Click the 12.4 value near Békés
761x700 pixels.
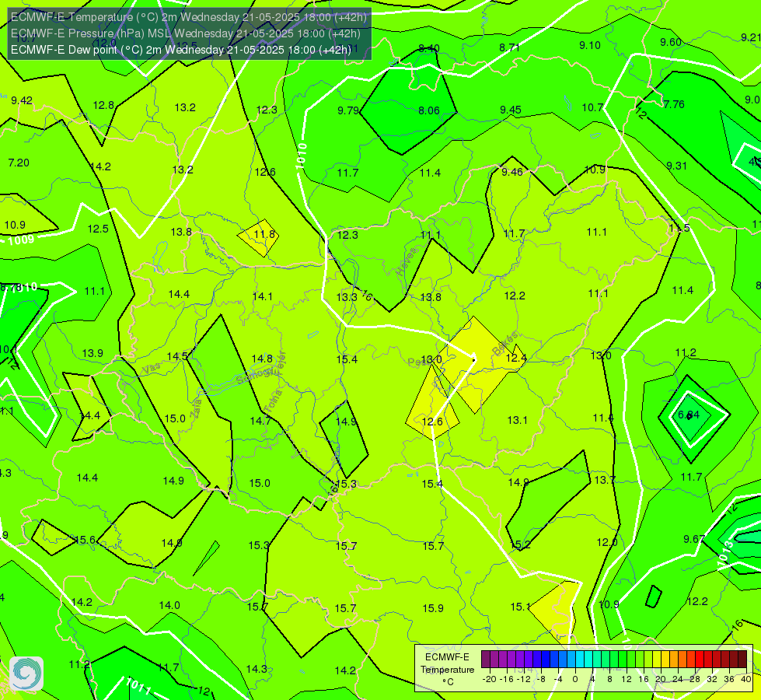point(516,358)
